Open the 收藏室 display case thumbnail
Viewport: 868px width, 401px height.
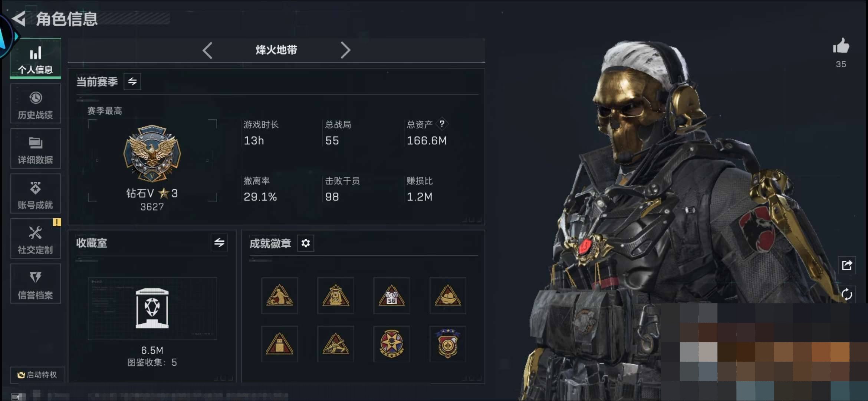tap(152, 308)
